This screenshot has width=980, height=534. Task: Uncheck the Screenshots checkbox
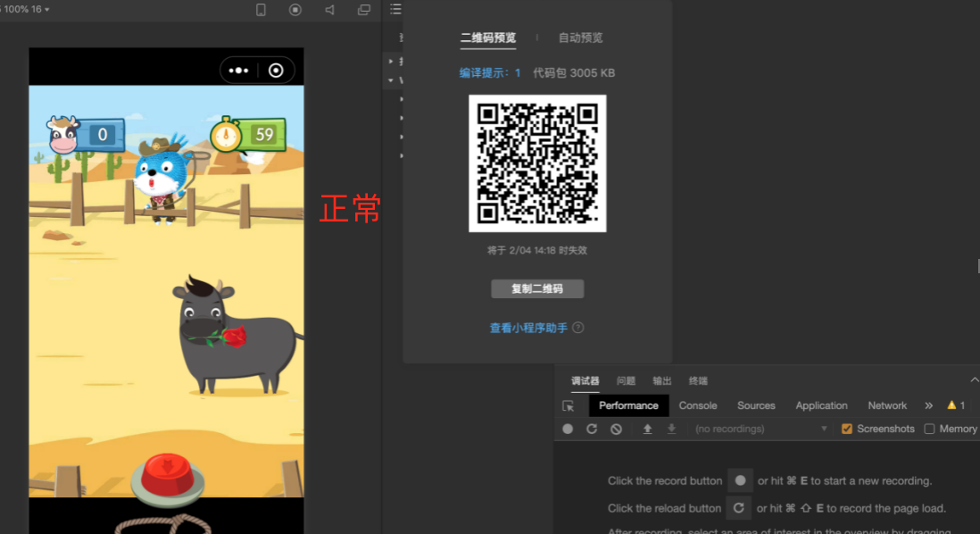847,429
